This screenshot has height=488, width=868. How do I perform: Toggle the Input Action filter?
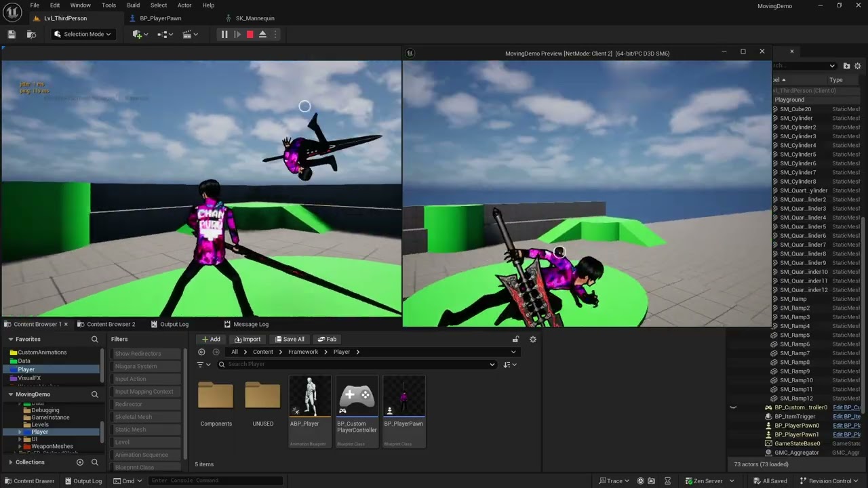(x=144, y=379)
